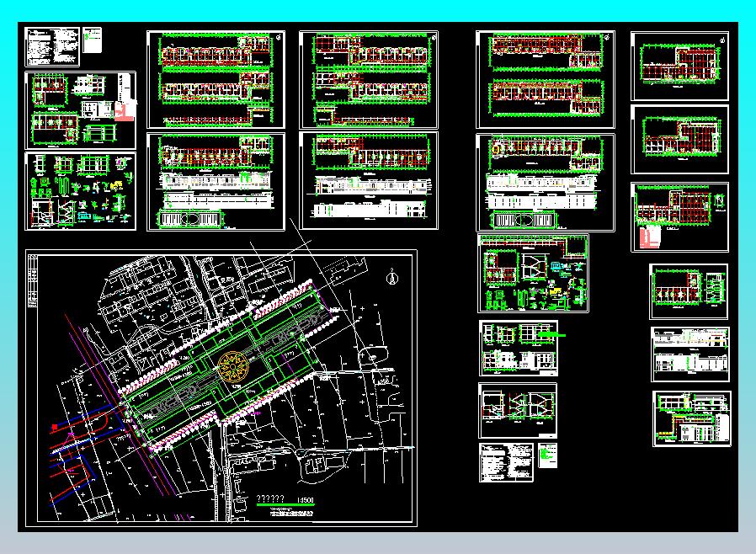The image size is (756, 554).
Task: Click the north arrow symbol on the site plan
Action: coord(391,274)
